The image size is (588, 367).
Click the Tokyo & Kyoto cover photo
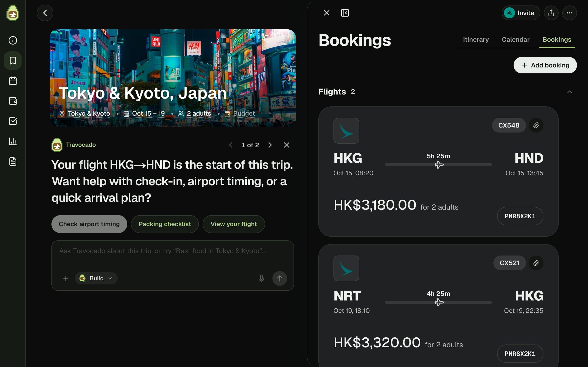[172, 78]
